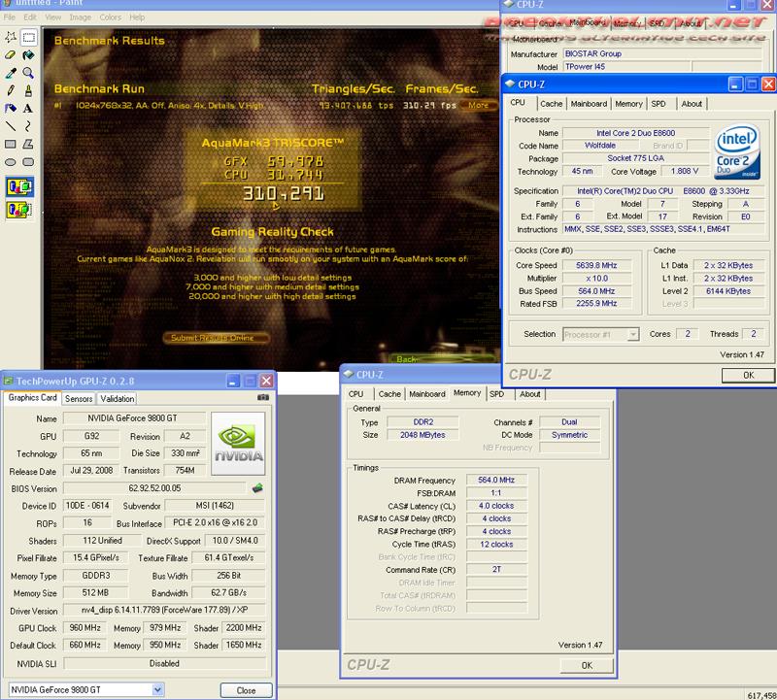The image size is (777, 700).
Task: Select the Line tool in Paint
Action: click(11, 126)
